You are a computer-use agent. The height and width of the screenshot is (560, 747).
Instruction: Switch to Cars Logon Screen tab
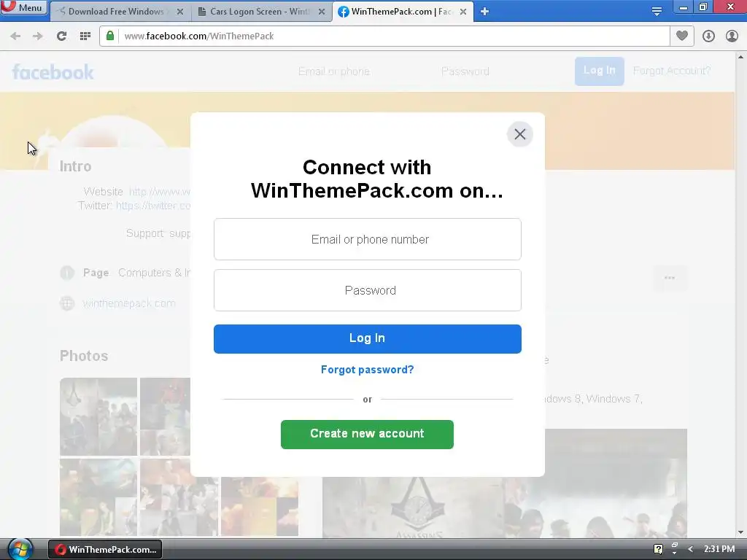click(260, 12)
